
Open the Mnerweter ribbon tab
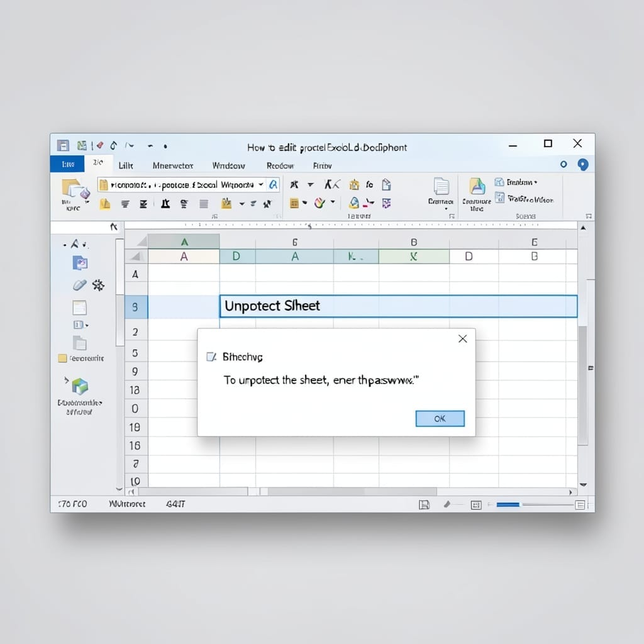173,165
